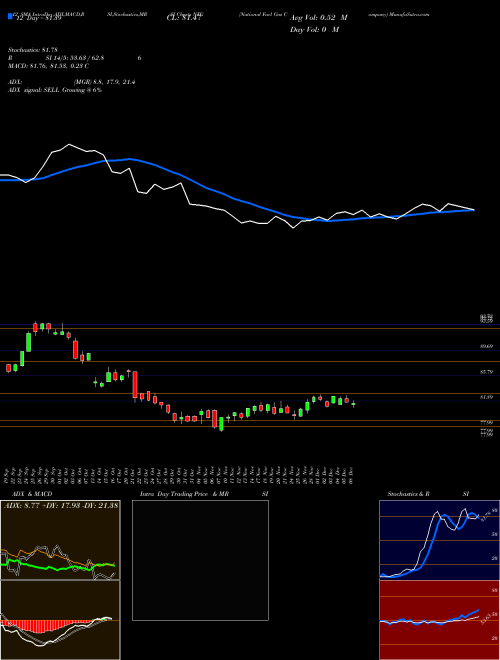The image size is (500, 660).
Task: Click the blue 12-day SMA legend square
Action: pos(11,17)
